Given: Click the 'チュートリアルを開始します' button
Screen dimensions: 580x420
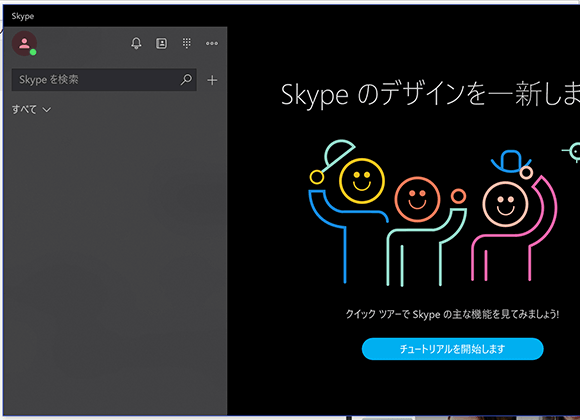Looking at the screenshot, I should pyautogui.click(x=452, y=349).
